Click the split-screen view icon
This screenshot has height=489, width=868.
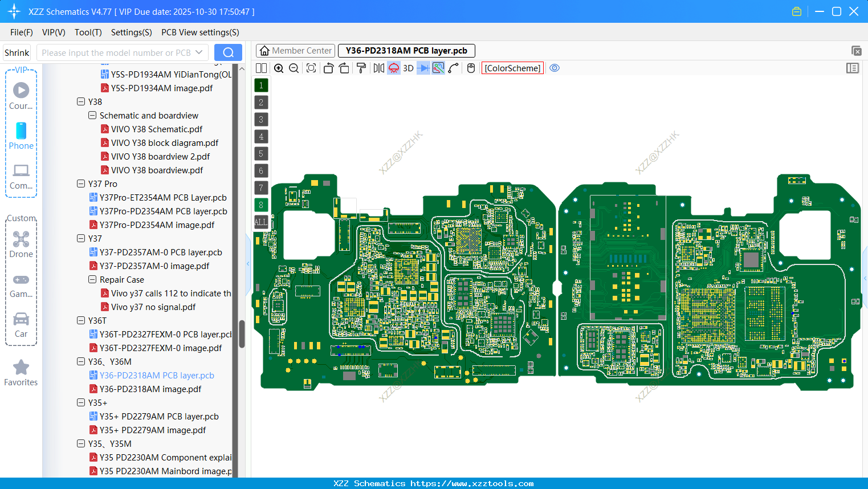pos(260,68)
